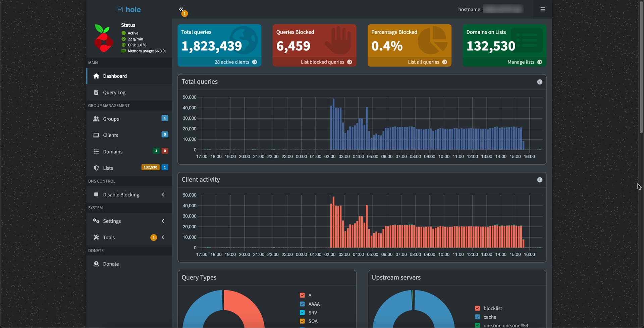Click CPU chip icon in Status
Screen dimensions: 644x328
(123, 45)
